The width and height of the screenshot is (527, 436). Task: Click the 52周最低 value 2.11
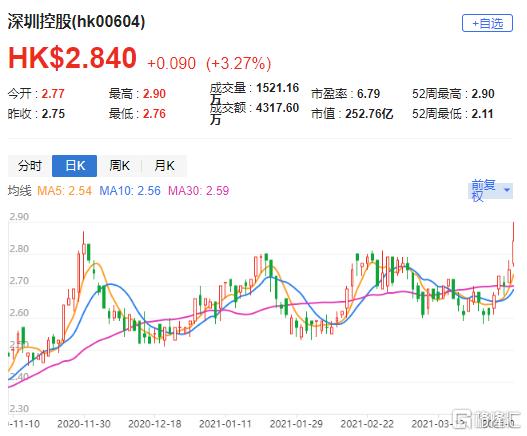[x=482, y=114]
